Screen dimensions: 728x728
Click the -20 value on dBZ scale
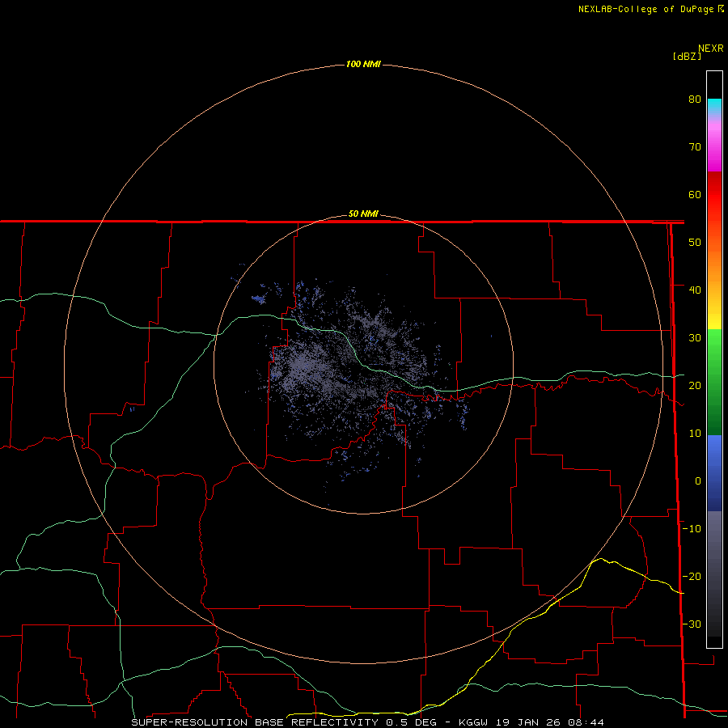click(x=692, y=577)
